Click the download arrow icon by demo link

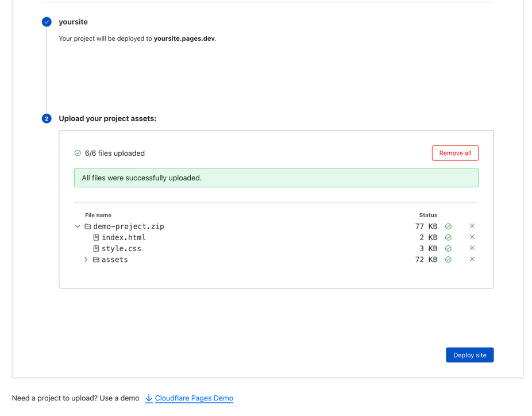[x=148, y=398]
